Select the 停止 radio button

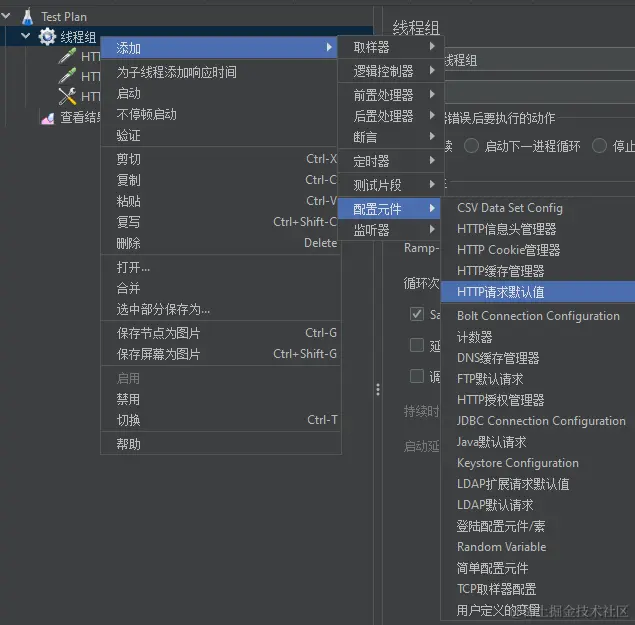click(x=599, y=145)
